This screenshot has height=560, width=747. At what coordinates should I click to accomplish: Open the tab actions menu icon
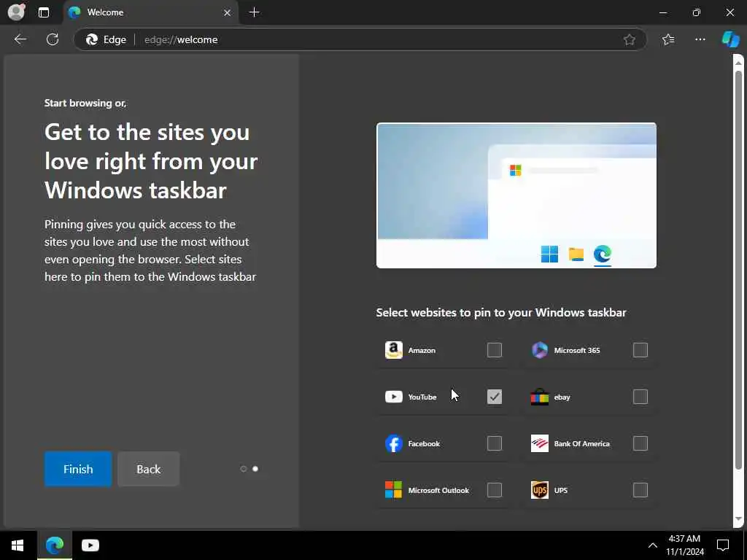click(44, 12)
